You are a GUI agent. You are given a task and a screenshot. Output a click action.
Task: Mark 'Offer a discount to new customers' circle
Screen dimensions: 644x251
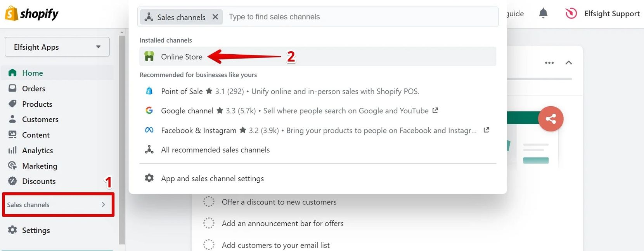[x=209, y=202]
